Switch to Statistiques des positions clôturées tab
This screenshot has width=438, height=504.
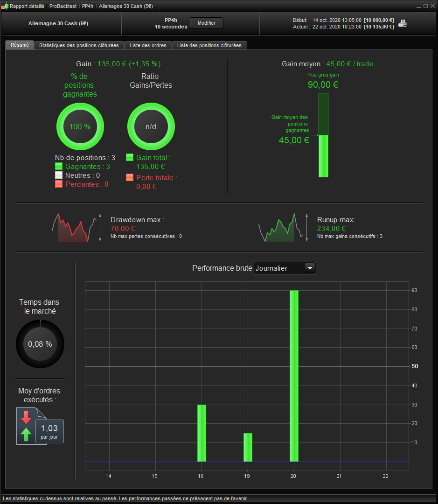[79, 45]
